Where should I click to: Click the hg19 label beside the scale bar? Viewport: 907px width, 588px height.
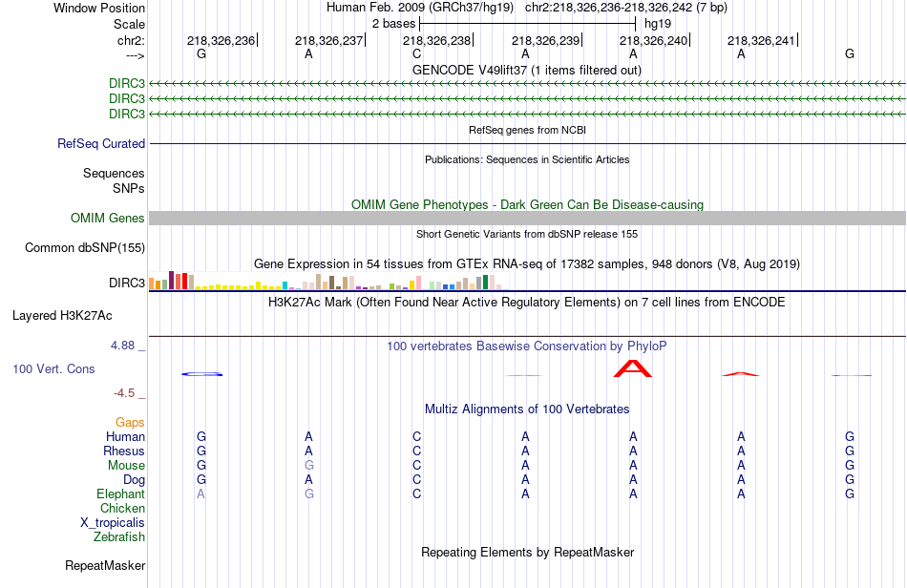[x=658, y=24]
